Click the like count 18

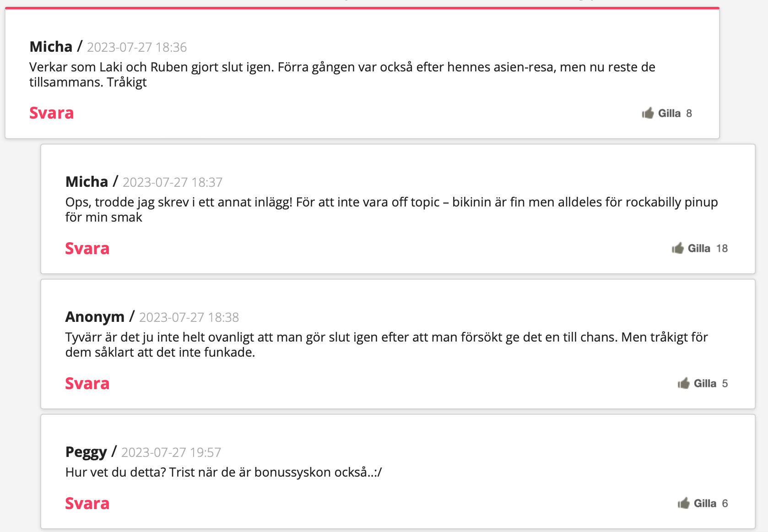722,248
